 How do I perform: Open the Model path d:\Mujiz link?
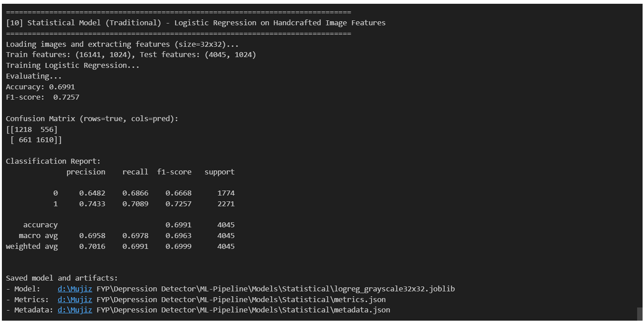(74, 289)
